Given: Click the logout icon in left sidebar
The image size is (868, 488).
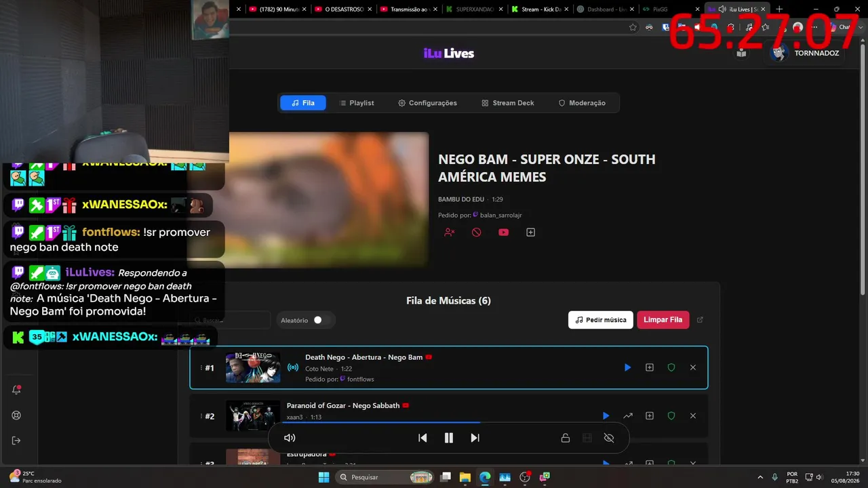Looking at the screenshot, I should (16, 441).
